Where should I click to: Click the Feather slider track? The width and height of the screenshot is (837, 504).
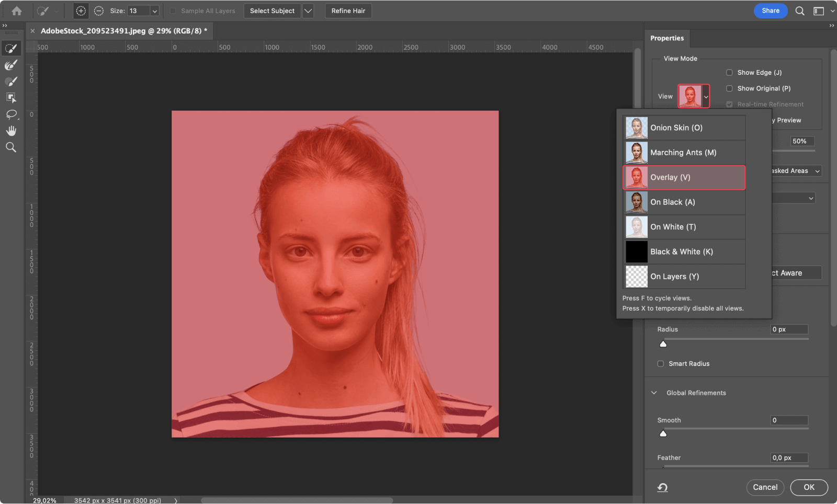pos(735,466)
